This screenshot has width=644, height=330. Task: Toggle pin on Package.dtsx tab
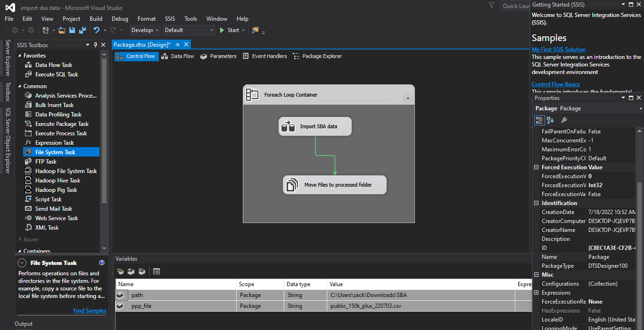tap(178, 44)
